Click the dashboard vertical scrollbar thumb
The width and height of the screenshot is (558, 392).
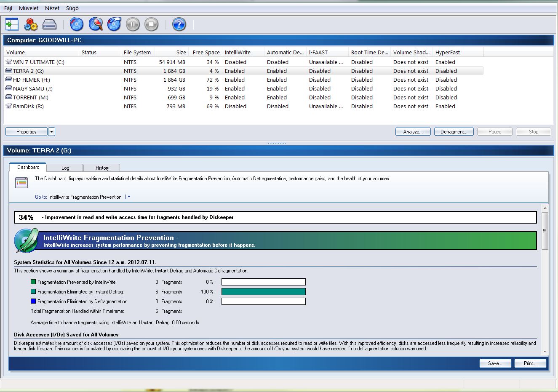[x=545, y=231]
